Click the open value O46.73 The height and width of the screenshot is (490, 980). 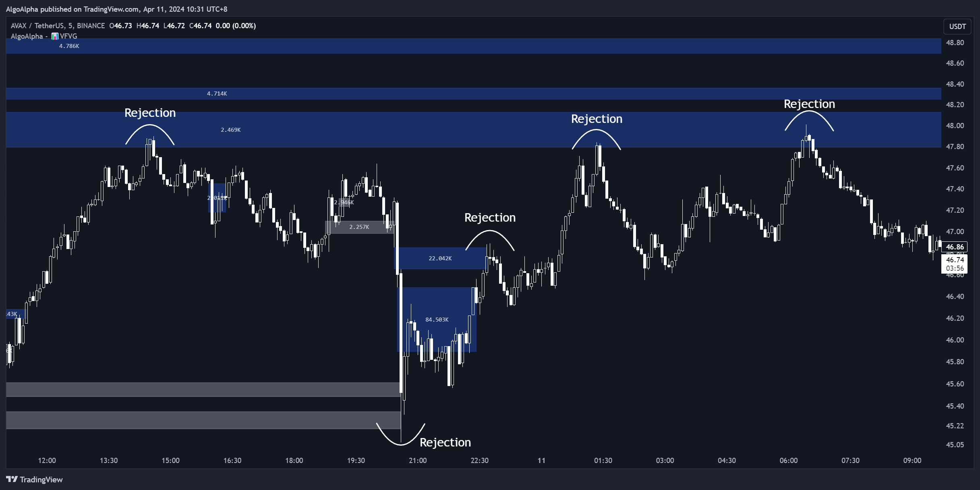[x=120, y=26]
